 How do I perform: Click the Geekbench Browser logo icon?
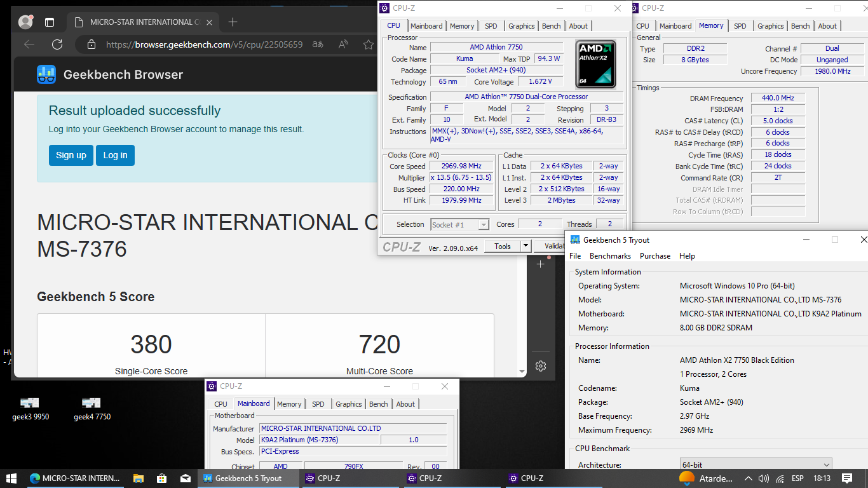tap(46, 74)
